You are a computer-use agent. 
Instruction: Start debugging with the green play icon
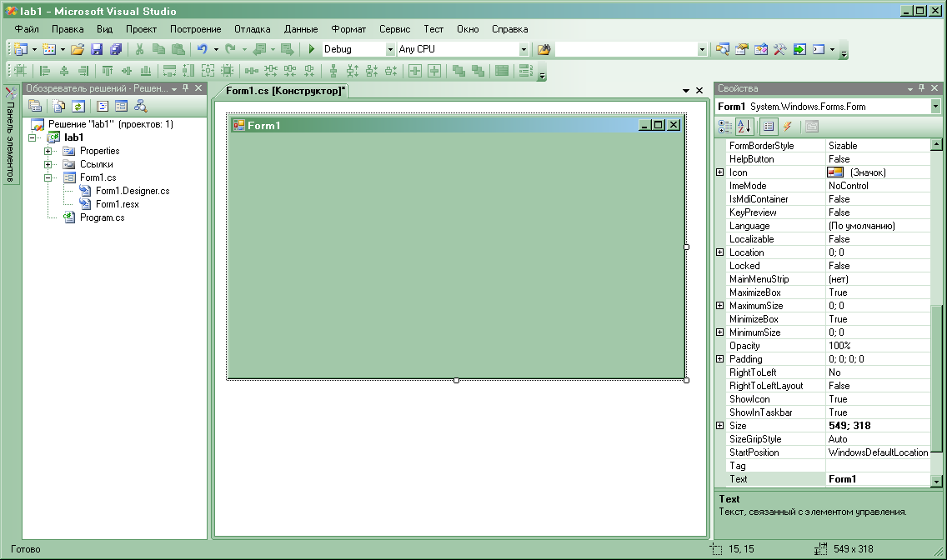coord(312,49)
